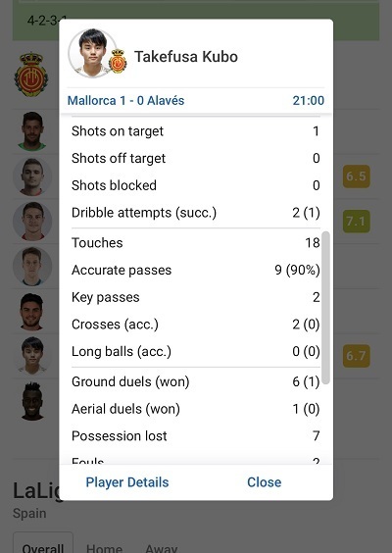Select the player avatar beside 6.5 rating

point(32,176)
